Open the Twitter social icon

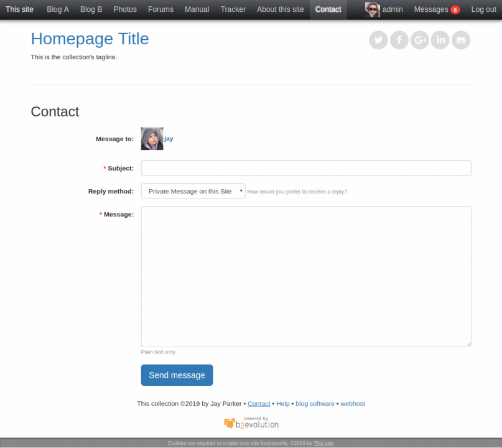[378, 40]
